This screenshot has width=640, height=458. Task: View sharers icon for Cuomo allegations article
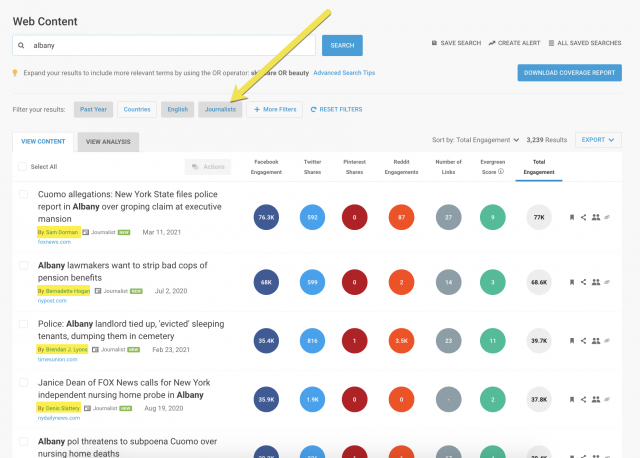coord(596,217)
